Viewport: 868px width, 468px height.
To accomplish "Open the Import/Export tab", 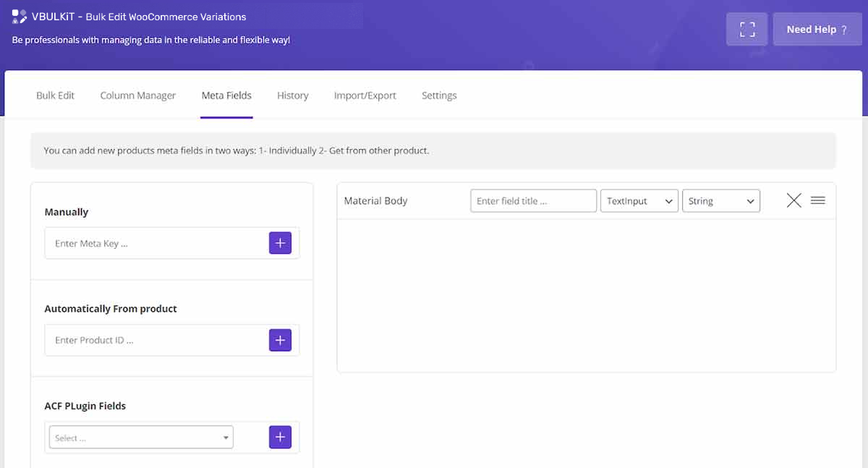I will (x=365, y=95).
